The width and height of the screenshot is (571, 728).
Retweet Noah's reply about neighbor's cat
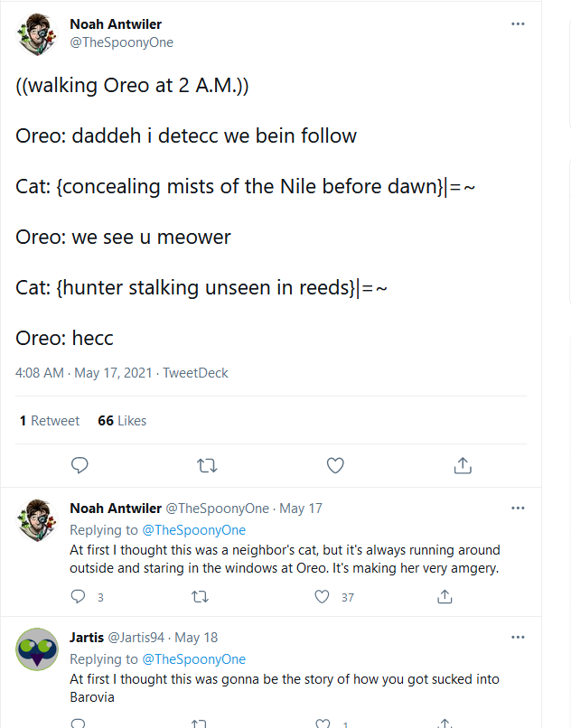tap(201, 597)
